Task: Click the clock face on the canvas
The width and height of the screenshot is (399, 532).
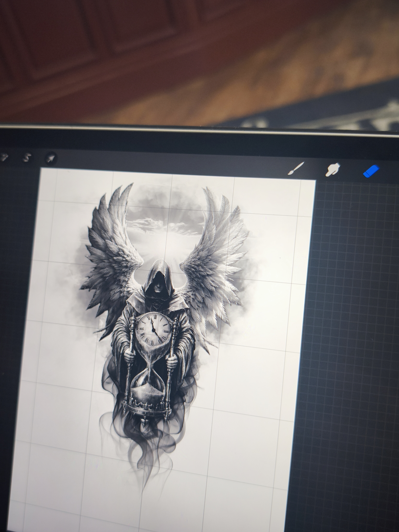Action: click(154, 330)
